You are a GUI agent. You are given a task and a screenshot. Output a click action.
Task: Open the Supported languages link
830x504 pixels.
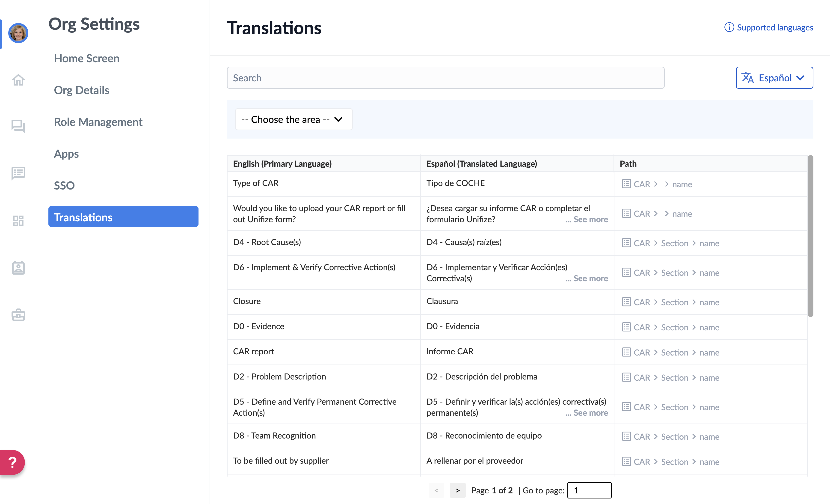(x=769, y=27)
